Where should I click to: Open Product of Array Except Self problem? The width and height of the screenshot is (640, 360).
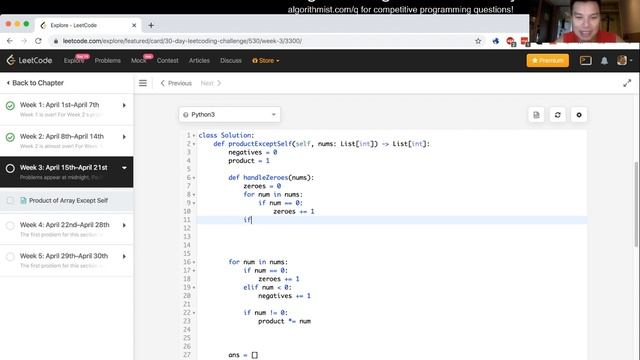pos(68,200)
